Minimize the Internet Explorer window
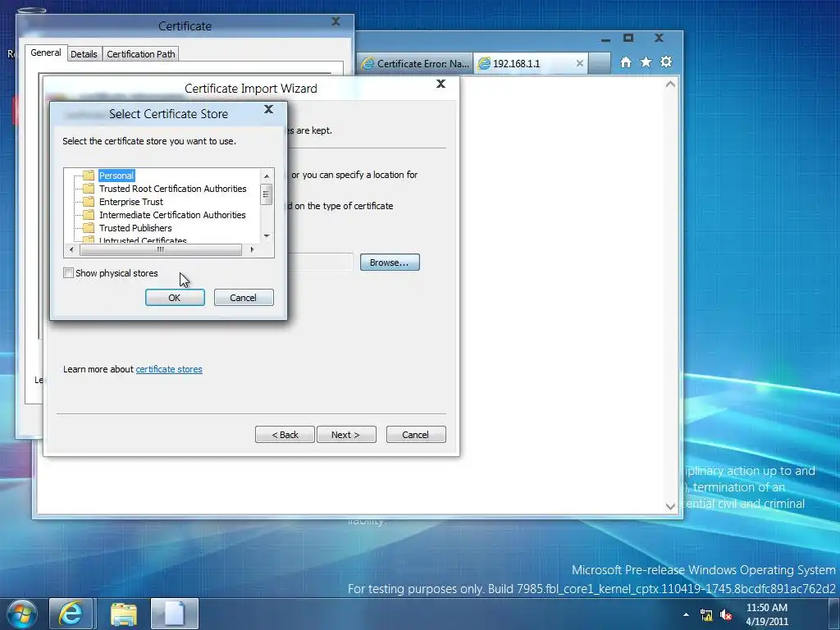The height and width of the screenshot is (630, 840). 606,39
